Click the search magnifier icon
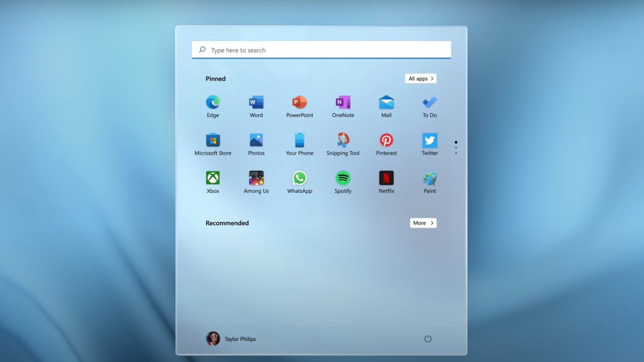The height and width of the screenshot is (362, 644). click(202, 50)
